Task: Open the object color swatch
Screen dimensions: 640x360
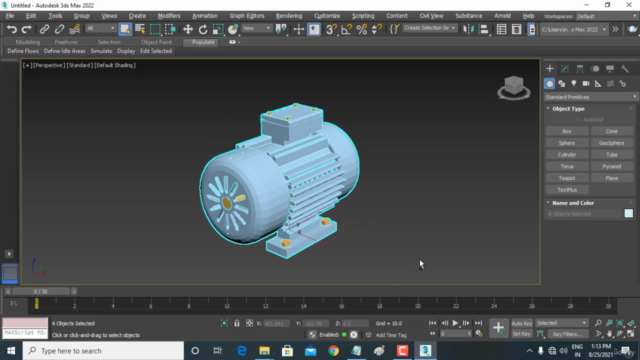Action: (x=629, y=213)
